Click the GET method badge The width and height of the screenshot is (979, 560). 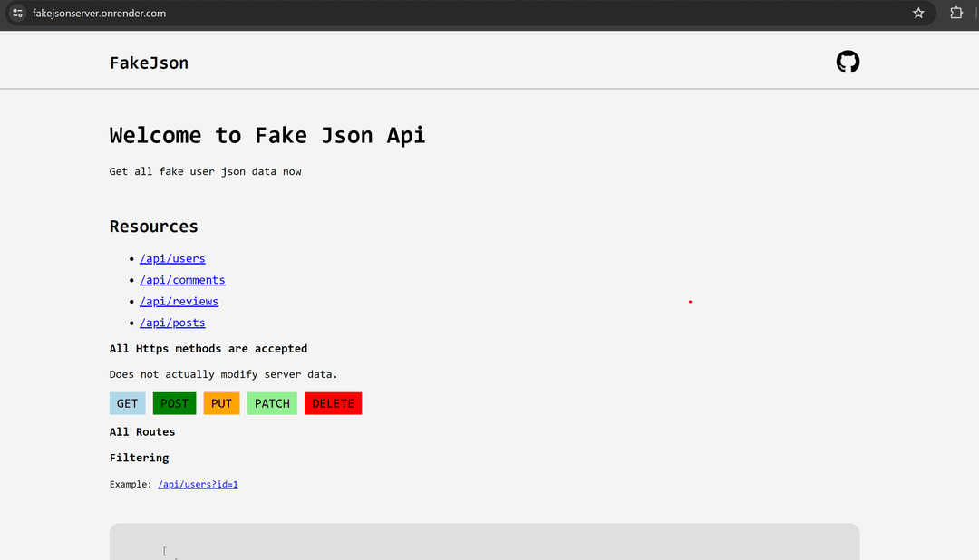click(x=128, y=403)
